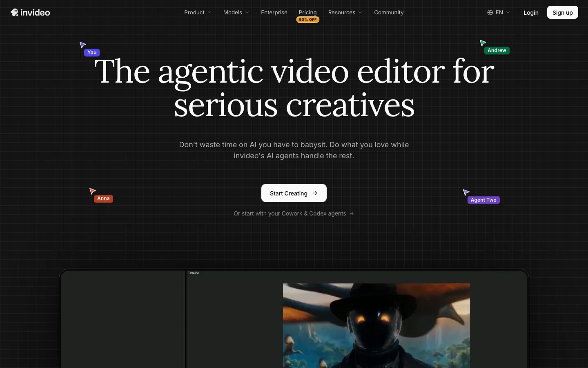Click the invideo logo
Viewport: 588px width, 368px height.
pos(30,13)
